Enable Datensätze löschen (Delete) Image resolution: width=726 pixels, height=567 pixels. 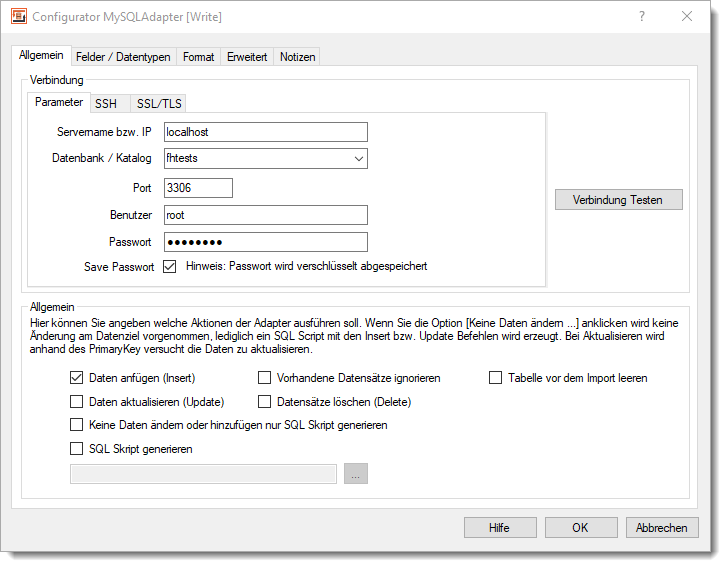coord(264,401)
